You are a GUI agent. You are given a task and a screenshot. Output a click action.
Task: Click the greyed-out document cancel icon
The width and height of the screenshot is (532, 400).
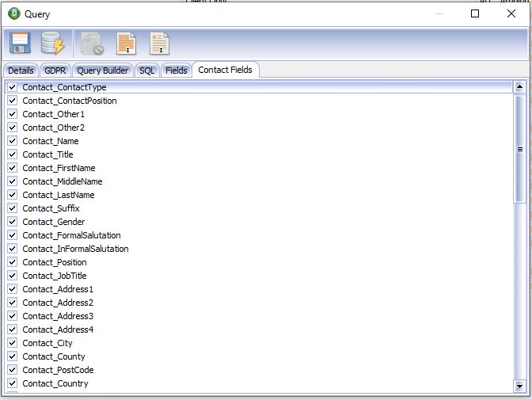(x=93, y=44)
